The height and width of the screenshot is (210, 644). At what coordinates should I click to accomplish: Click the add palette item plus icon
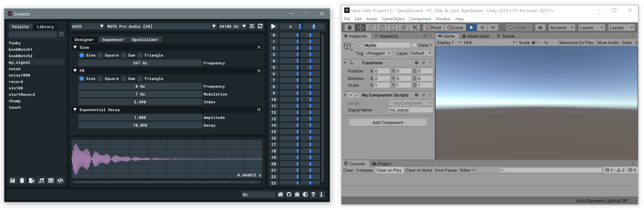click(x=61, y=34)
